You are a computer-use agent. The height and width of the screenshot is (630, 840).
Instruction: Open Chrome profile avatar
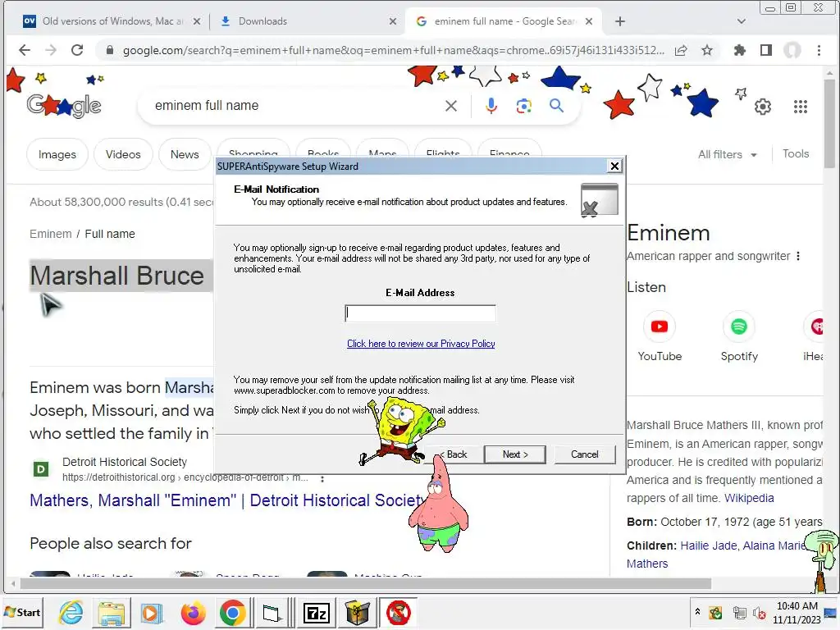(792, 50)
